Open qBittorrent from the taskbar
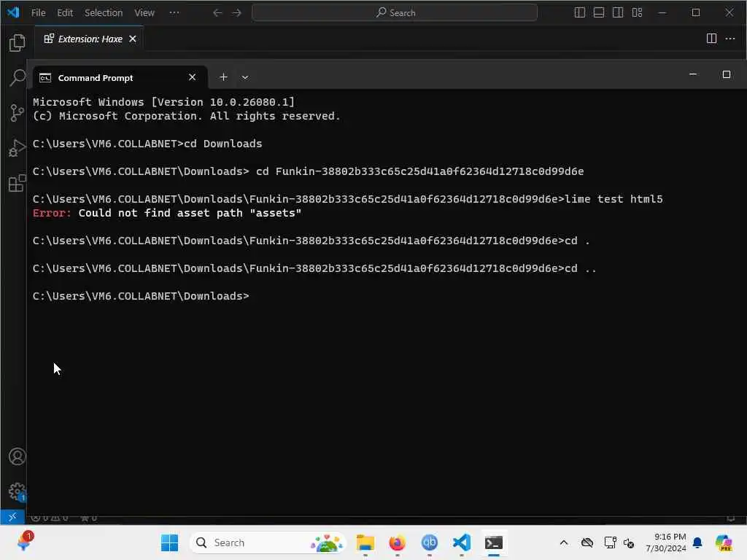Screen dimensions: 747x560 (429, 542)
